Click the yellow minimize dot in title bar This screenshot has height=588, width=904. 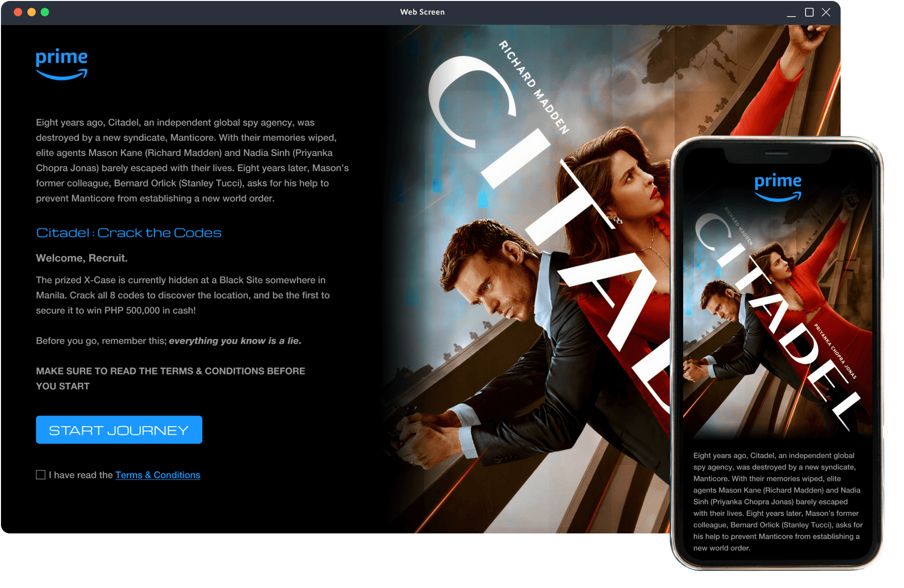(32, 12)
